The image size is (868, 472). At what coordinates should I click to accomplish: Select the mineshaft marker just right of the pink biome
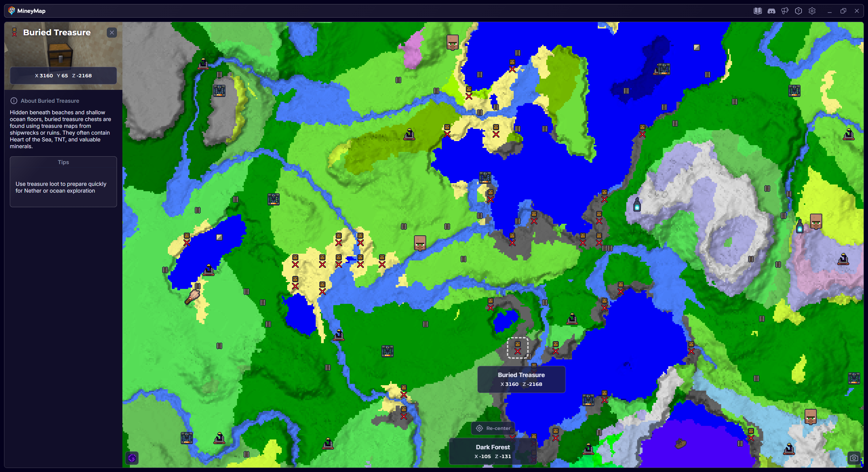tap(436, 91)
